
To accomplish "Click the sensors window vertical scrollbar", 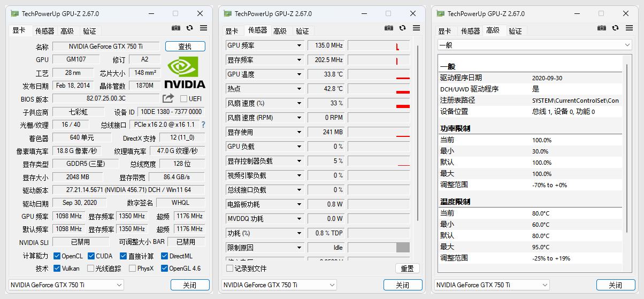I will point(418,132).
